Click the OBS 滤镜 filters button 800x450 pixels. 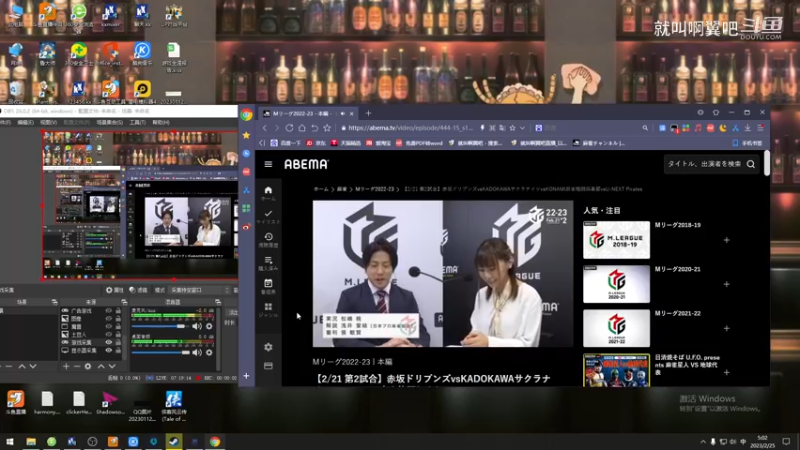pos(138,290)
